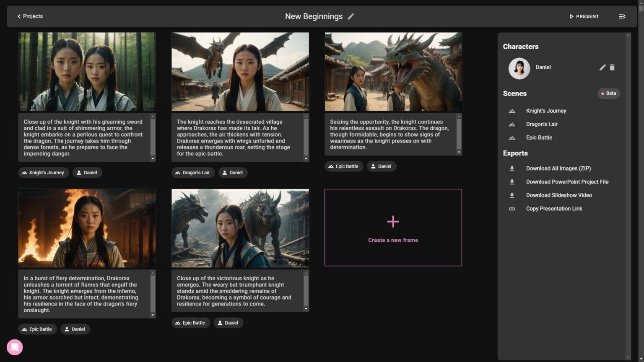Click the scene icon beside Knight's Journey in sidebar
Screen dimensions: 644x362
coord(512,111)
